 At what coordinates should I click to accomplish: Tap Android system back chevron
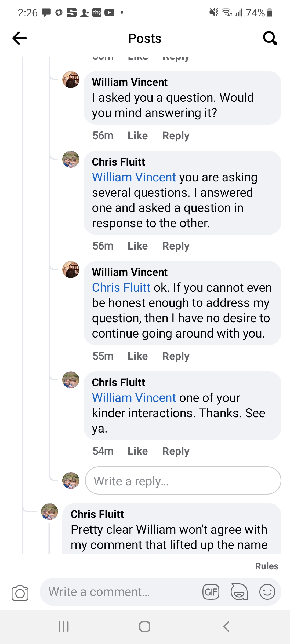click(226, 627)
